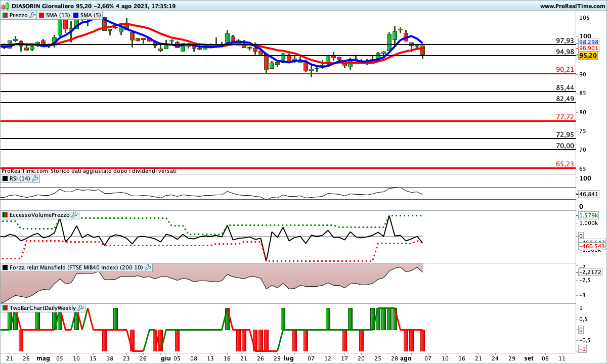The image size is (607, 364).
Task: Click the Prezzo red-green color swatch
Action: pos(5,15)
